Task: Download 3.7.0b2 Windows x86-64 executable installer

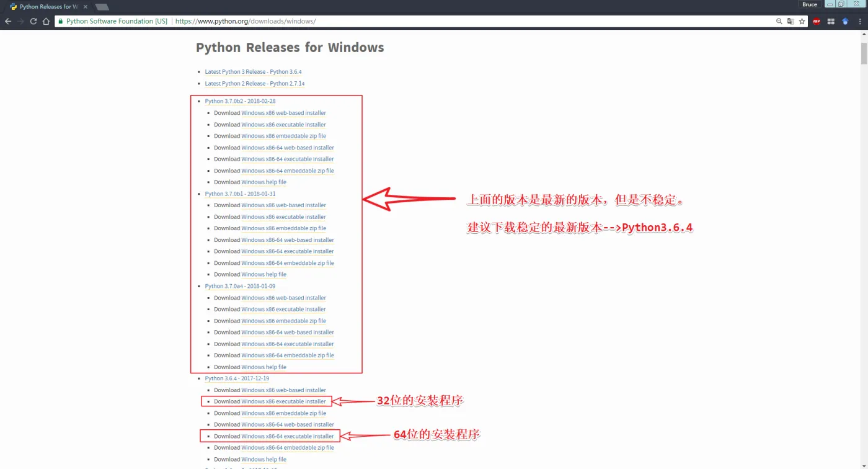Action: click(288, 159)
